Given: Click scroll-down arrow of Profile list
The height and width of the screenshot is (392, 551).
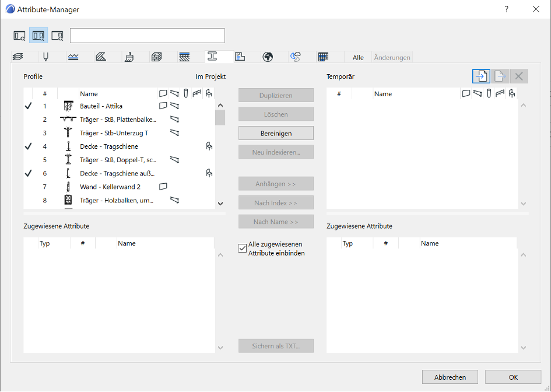Looking at the screenshot, I should [220, 203].
